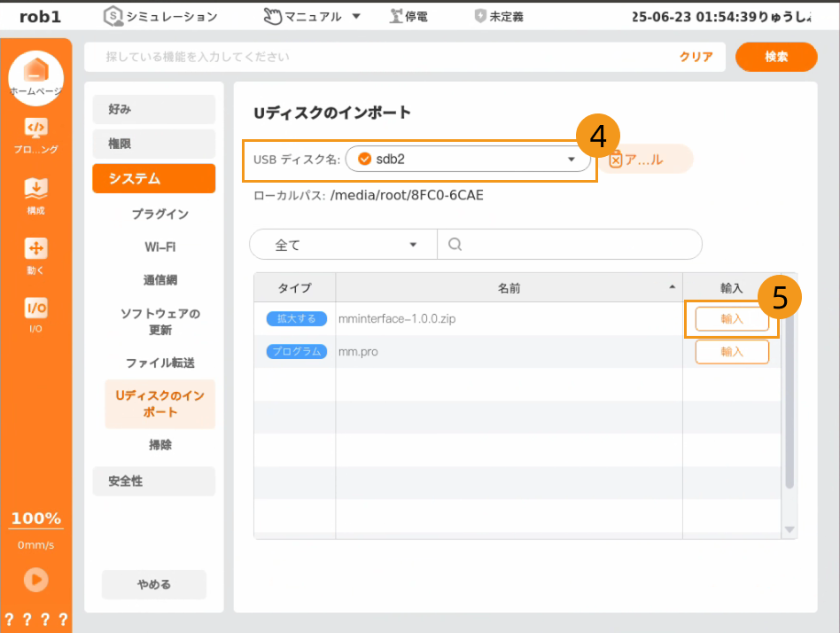Click the orange 検索 search button
840x633 pixels.
pos(775,57)
